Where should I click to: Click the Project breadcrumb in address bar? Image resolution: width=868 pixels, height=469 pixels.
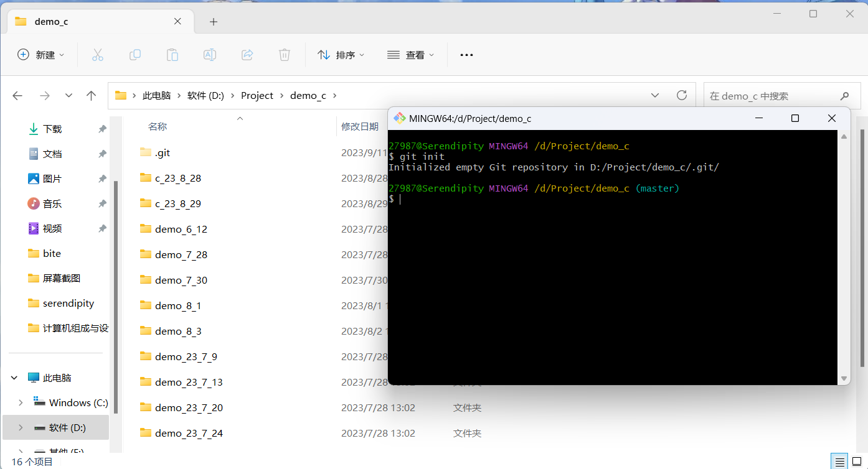coord(257,95)
